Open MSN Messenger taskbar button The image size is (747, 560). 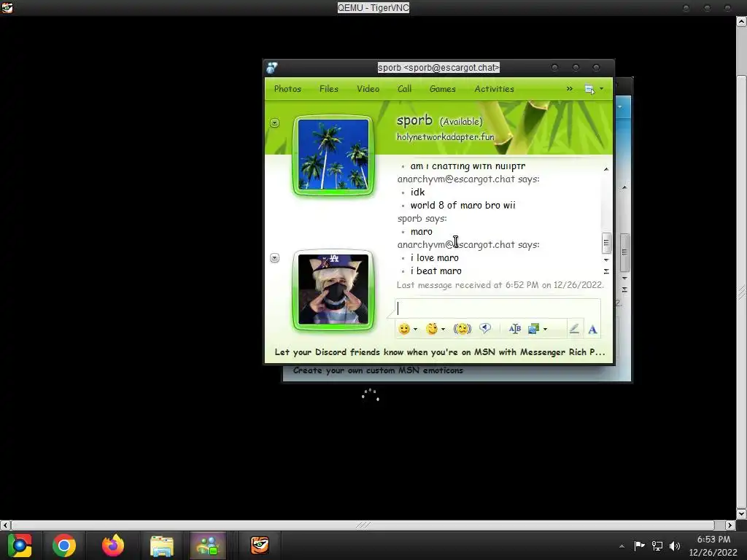207,545
